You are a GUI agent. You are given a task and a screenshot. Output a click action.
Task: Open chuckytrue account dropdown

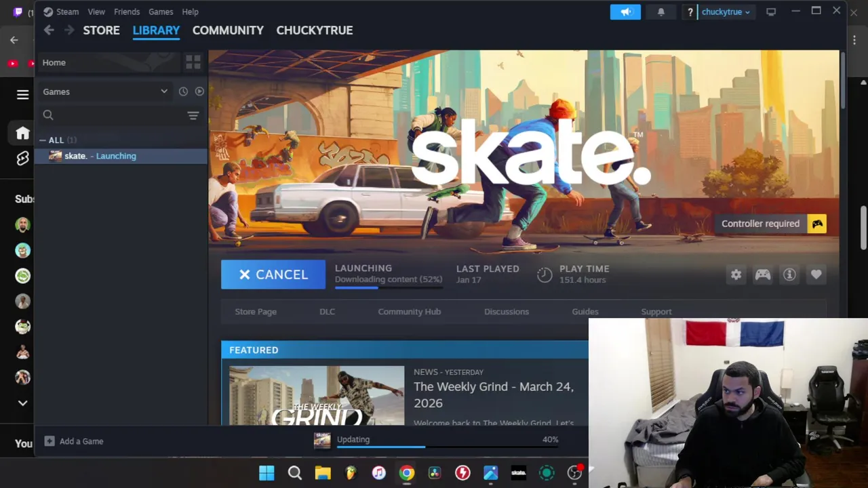(x=726, y=12)
